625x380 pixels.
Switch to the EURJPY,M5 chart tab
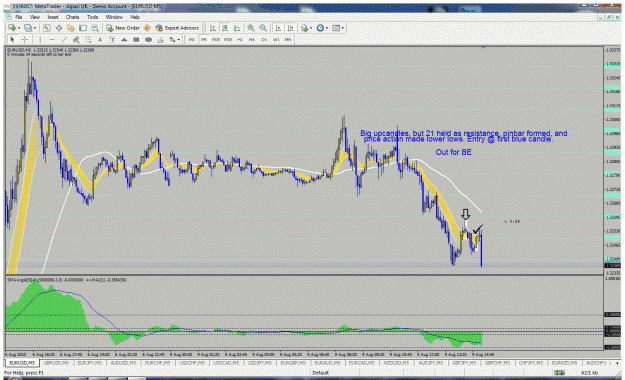pos(90,363)
